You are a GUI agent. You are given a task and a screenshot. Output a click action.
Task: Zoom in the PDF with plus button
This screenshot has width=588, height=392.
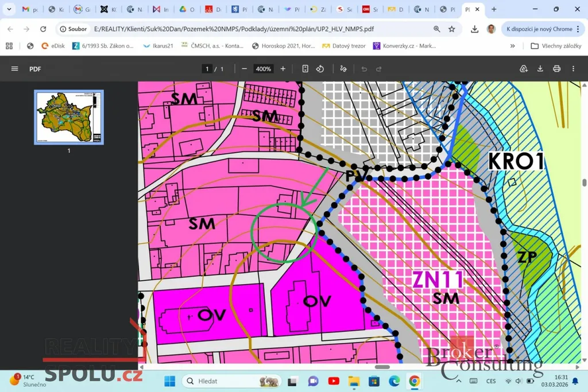coord(283,69)
